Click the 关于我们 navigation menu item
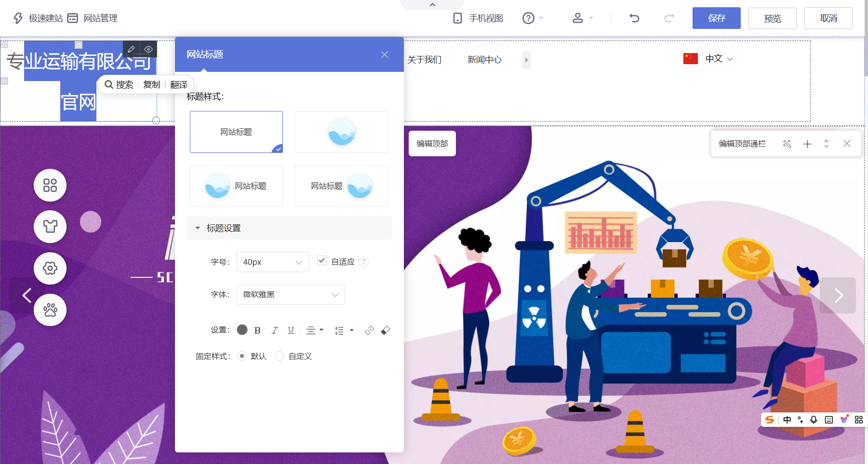 point(425,59)
